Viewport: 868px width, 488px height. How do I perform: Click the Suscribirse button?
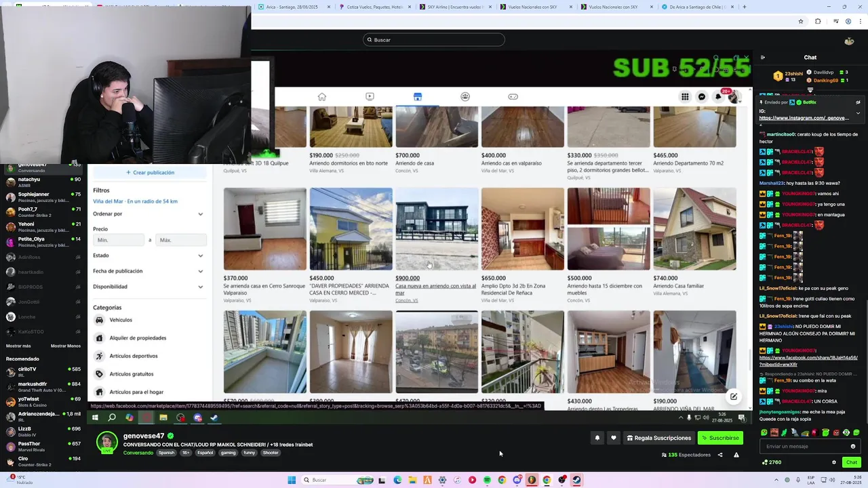point(720,438)
